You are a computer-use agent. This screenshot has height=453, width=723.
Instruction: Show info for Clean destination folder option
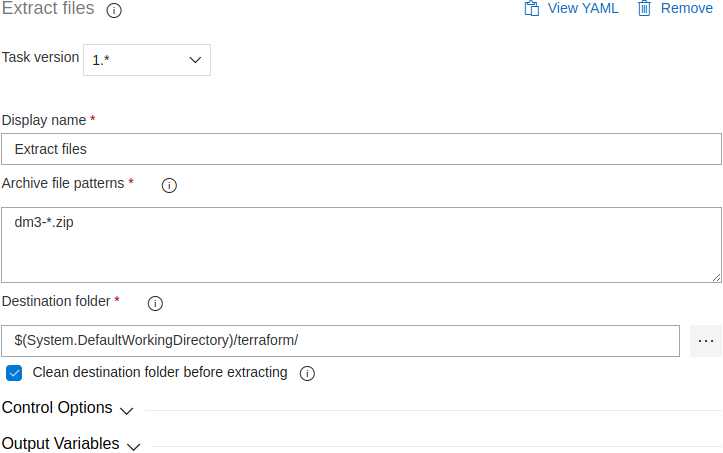[307, 373]
